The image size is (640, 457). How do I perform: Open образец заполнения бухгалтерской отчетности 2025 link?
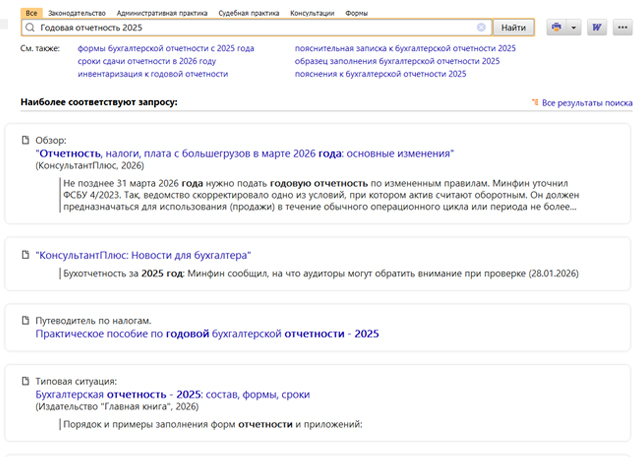pyautogui.click(x=397, y=61)
